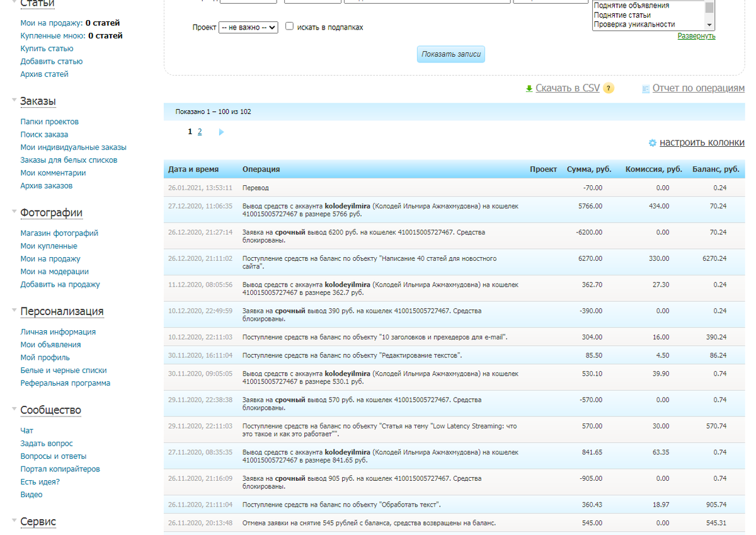This screenshot has width=756, height=535.
Task: Open 'Архив заказов' sidebar link
Action: [x=46, y=186]
